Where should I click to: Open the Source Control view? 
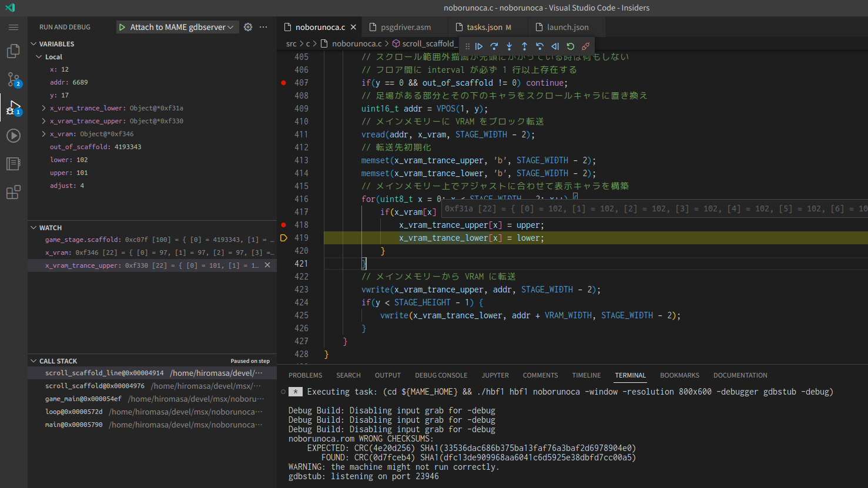pos(14,79)
